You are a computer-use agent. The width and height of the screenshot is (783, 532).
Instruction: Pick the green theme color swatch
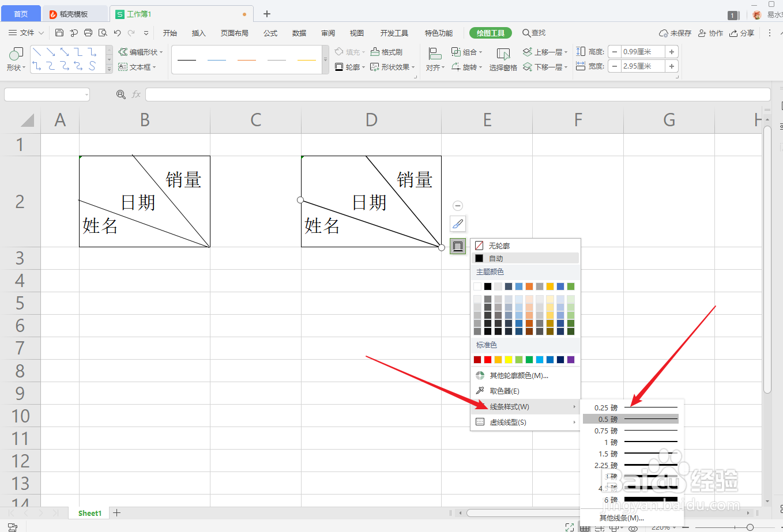(x=571, y=286)
